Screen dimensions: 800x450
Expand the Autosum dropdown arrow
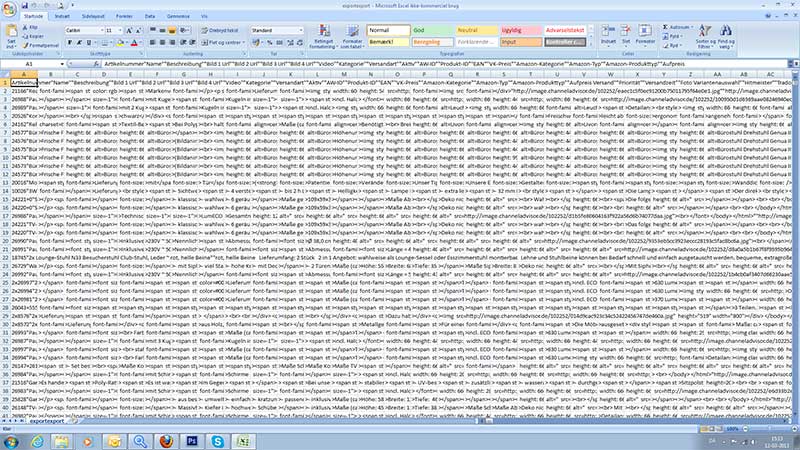(692, 27)
